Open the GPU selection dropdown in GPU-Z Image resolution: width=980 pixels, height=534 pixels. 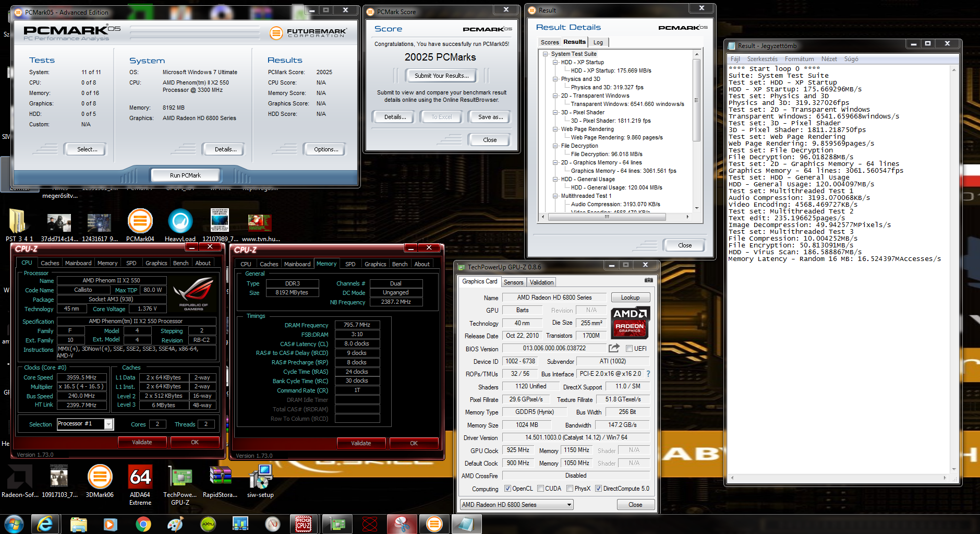click(x=516, y=505)
